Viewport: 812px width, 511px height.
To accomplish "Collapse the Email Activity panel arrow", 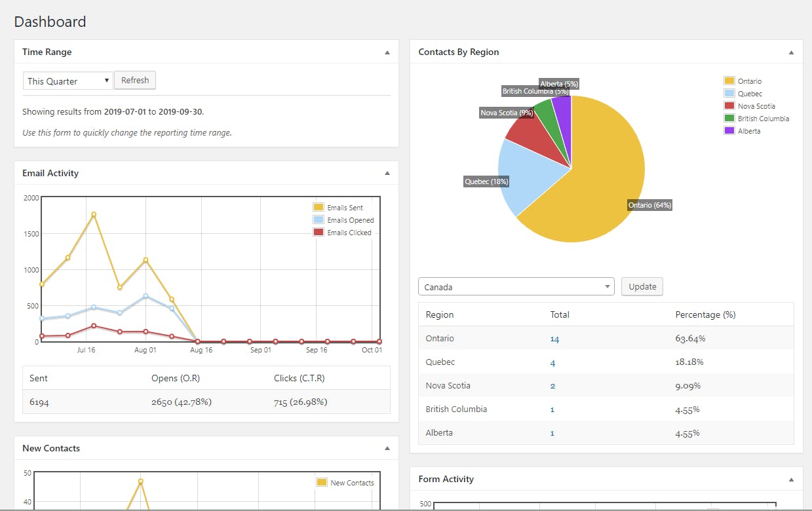I will coord(387,173).
